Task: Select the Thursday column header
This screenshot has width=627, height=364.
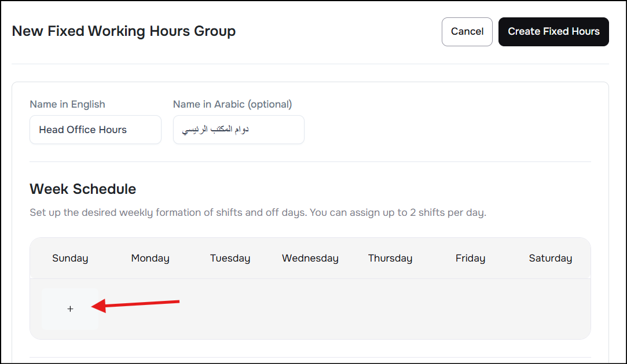Action: (x=390, y=258)
